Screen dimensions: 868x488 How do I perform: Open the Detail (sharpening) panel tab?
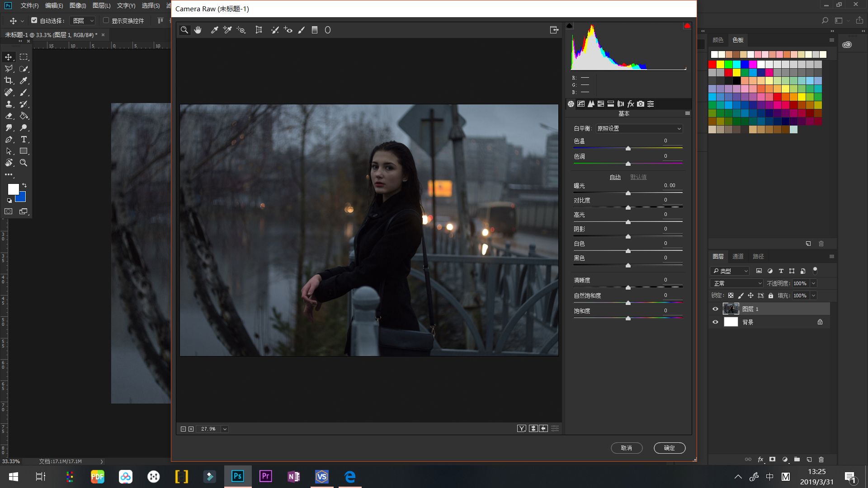coord(591,104)
